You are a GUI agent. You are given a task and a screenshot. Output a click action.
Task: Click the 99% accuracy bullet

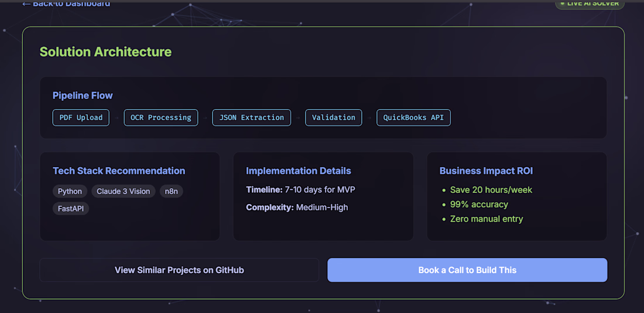[x=479, y=205]
